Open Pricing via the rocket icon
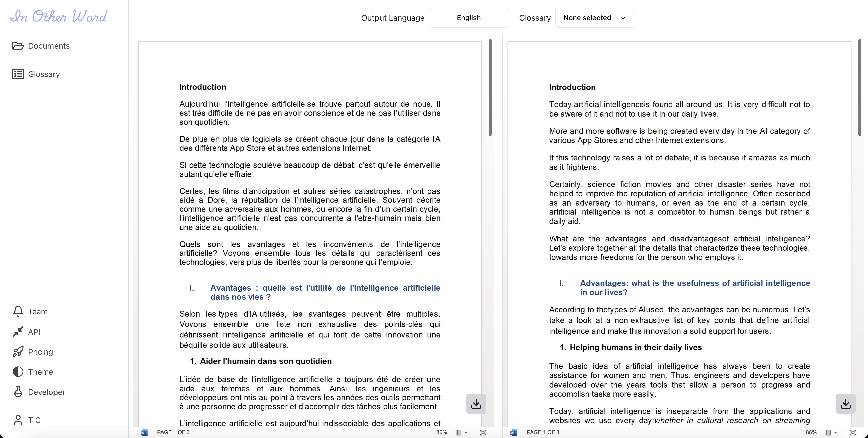Screen dimensions: 868x438 [40, 352]
